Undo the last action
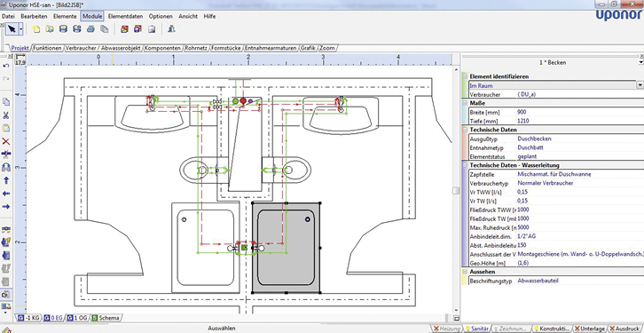 click(x=5, y=66)
